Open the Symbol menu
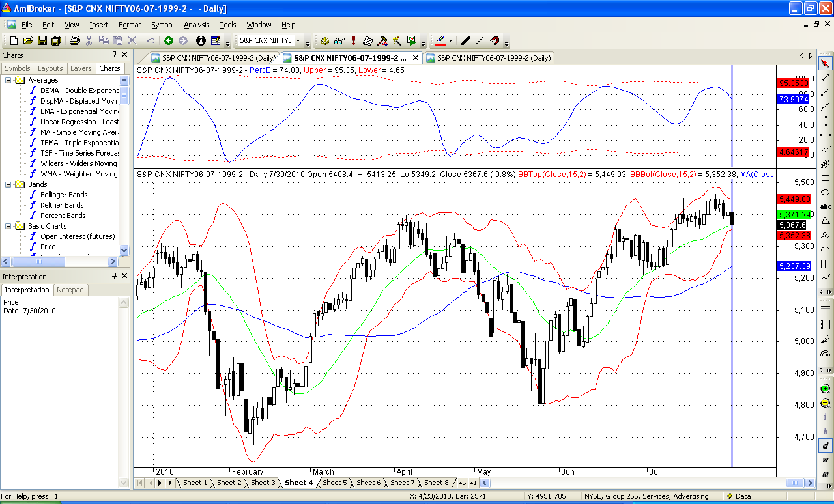 pyautogui.click(x=162, y=25)
